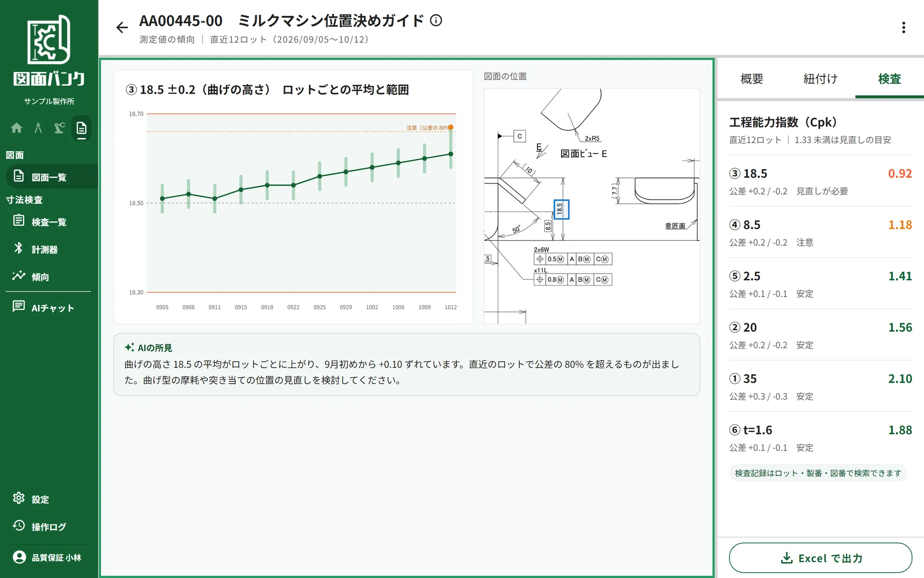Open 設定 with the gear icon
The width and height of the screenshot is (924, 578).
coord(48,499)
